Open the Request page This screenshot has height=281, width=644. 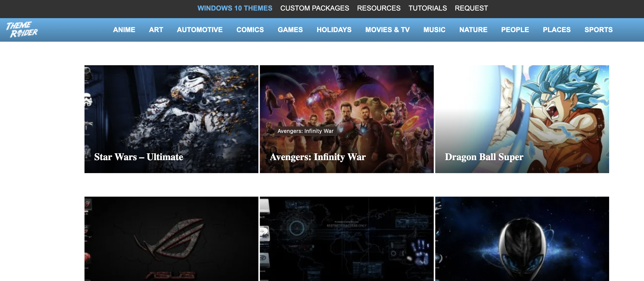(471, 8)
